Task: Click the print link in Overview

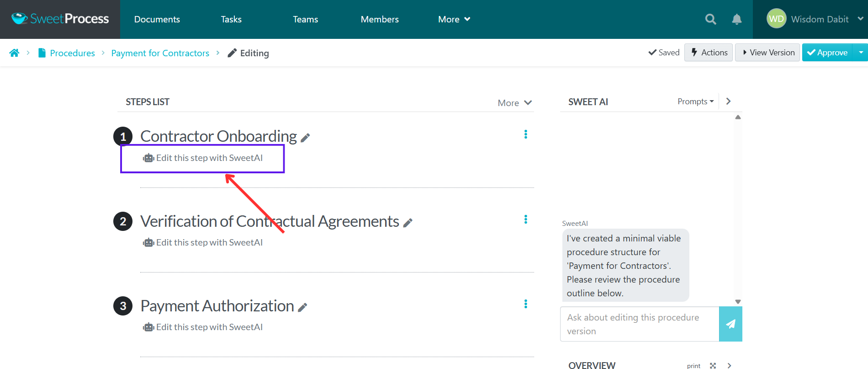Action: [x=693, y=366]
